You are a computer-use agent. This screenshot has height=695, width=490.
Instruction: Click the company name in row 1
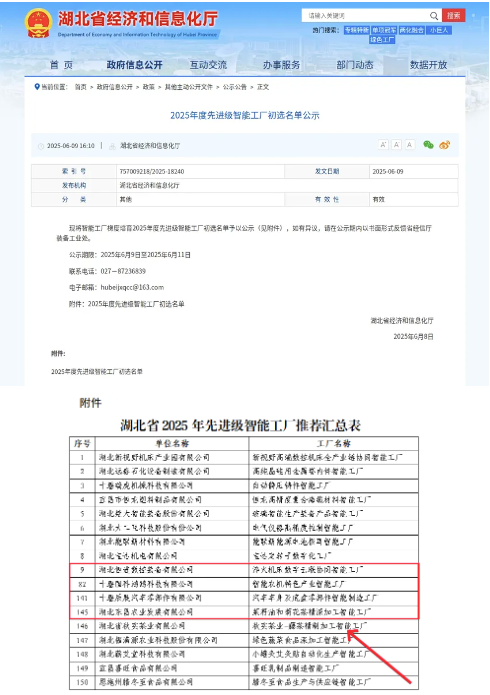coord(154,458)
